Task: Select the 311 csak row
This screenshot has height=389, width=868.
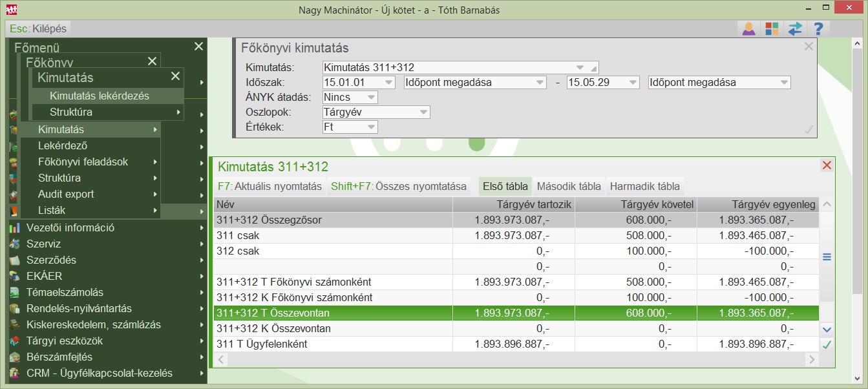Action: pyautogui.click(x=516, y=235)
